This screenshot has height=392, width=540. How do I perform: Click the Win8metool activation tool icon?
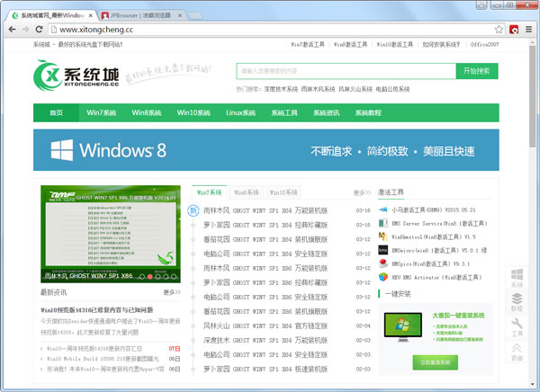coord(383,236)
